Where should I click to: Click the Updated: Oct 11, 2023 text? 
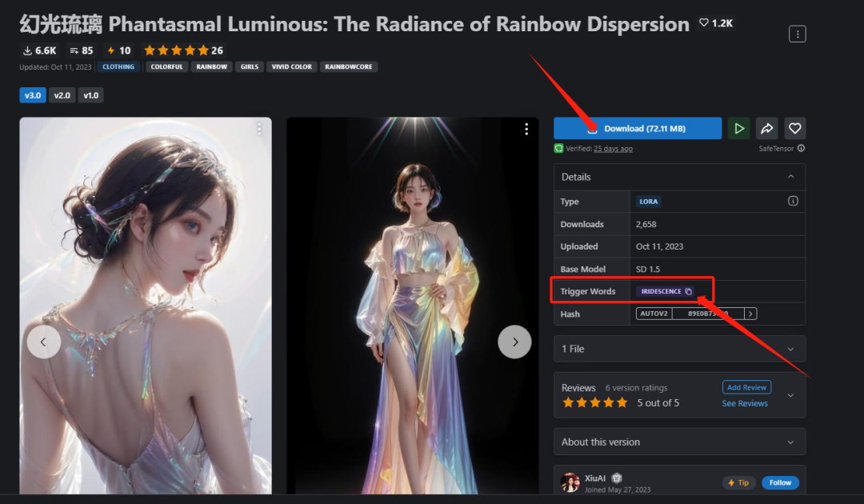55,66
